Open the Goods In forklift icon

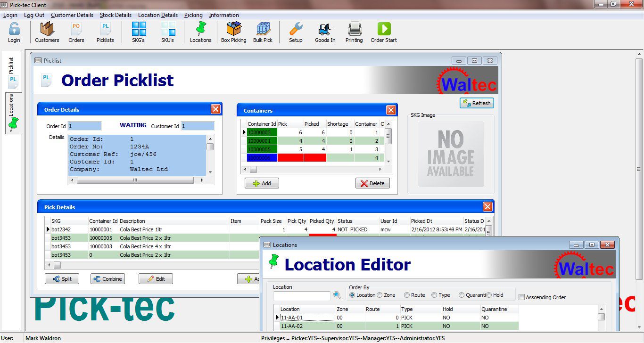(x=325, y=32)
